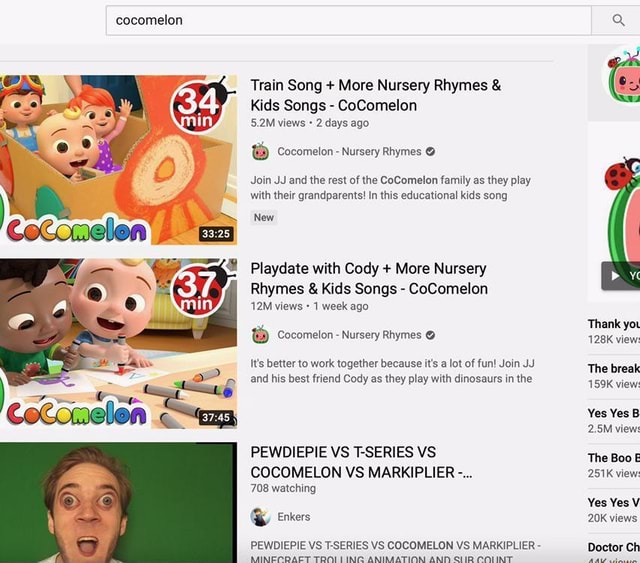Go to Cocomelon - Nursery Rhymes channel from first result
Screen dimensions: 640x563
[x=349, y=152]
